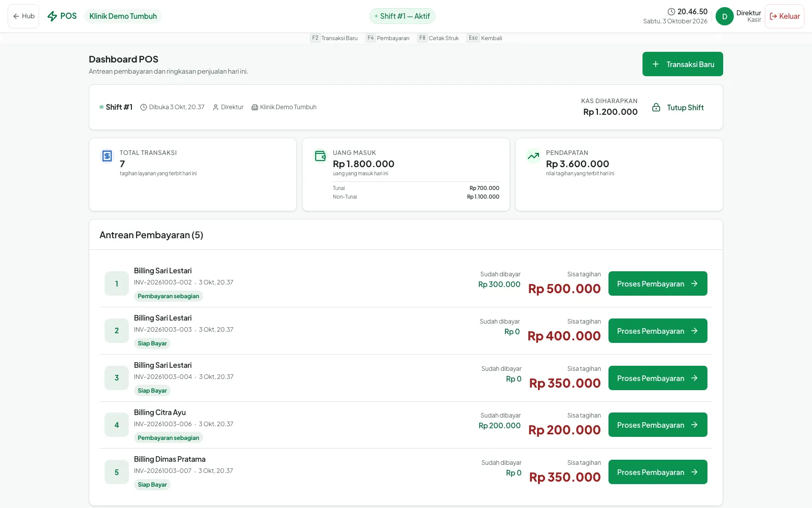Click Pembayaran sebagian tag on Billing Citra Ayu

[x=168, y=438]
